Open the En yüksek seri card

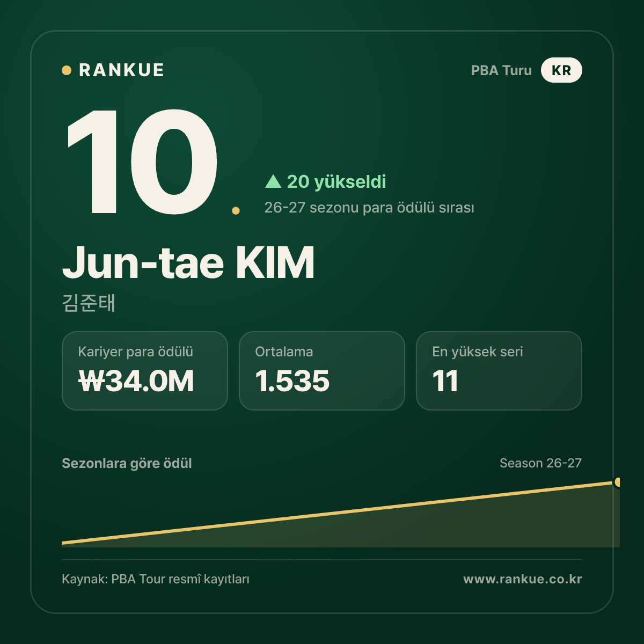pyautogui.click(x=499, y=371)
